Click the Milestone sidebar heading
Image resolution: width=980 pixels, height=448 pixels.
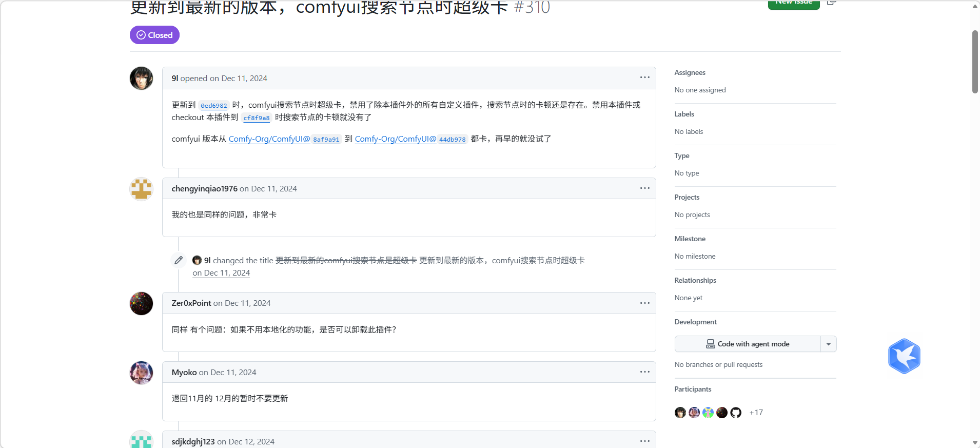(690, 239)
